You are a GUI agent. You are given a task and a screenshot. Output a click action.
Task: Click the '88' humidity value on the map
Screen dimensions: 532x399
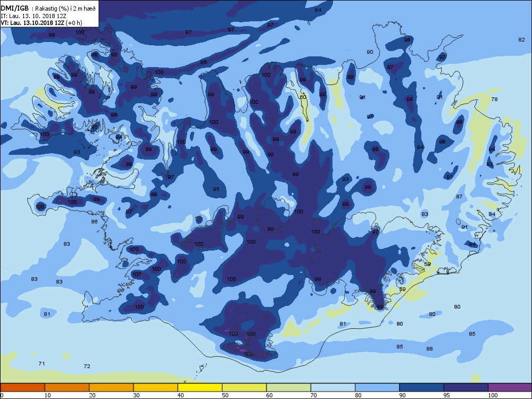point(429,348)
